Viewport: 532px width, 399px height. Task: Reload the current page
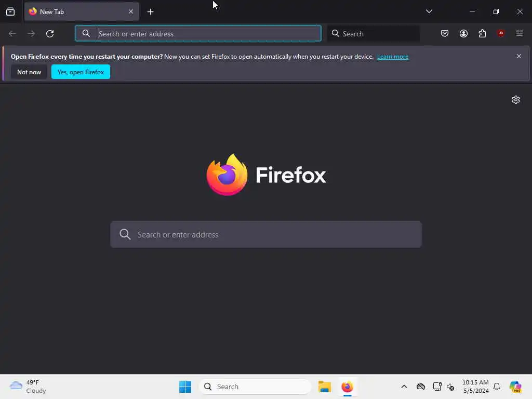[50, 34]
